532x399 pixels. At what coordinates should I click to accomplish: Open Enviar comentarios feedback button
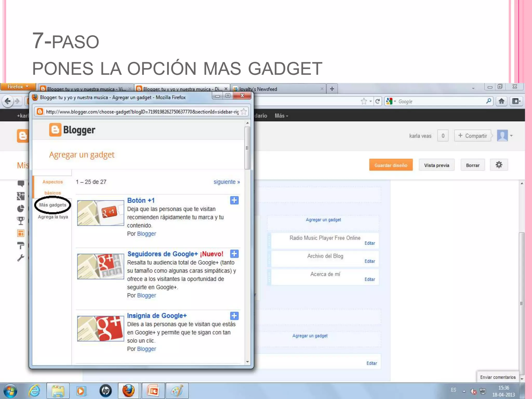point(498,377)
